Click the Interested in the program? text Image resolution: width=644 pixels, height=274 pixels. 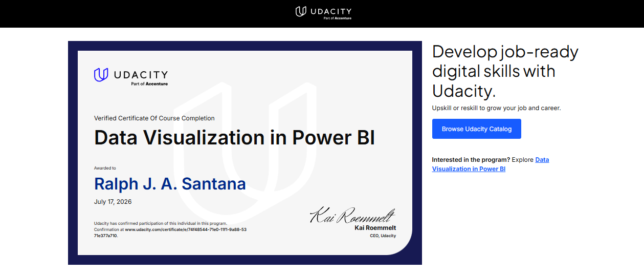(x=471, y=160)
